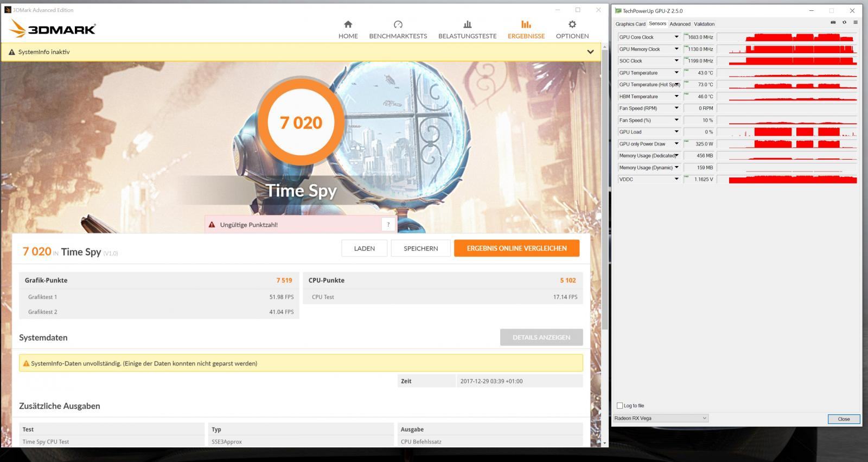Click Grafiktest 2 result 41.04 FPS

281,312
